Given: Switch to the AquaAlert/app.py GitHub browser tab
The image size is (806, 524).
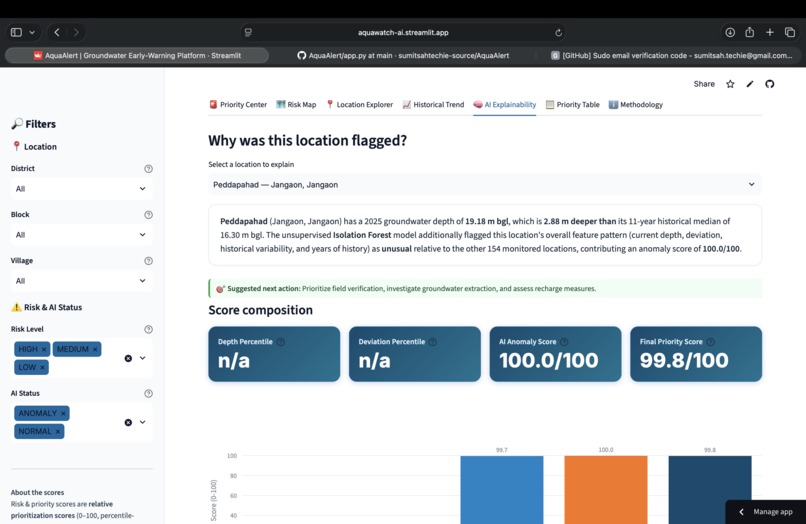Looking at the screenshot, I should tap(403, 56).
